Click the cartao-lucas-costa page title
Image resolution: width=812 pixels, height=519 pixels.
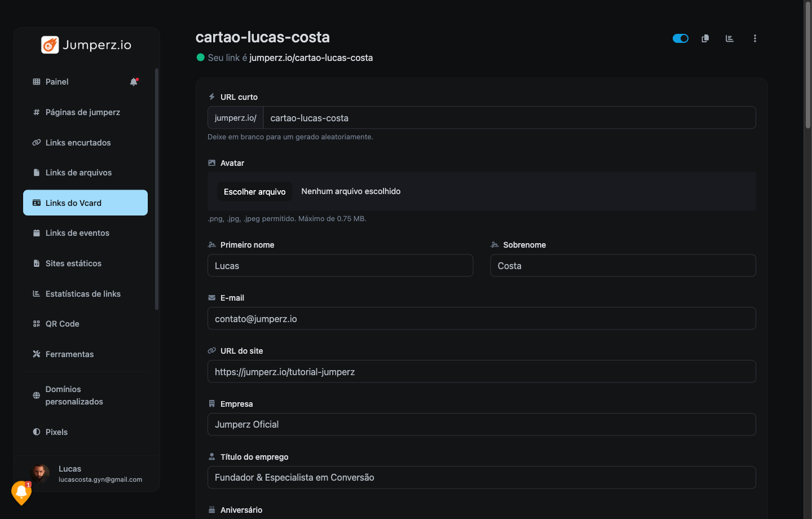pos(263,37)
